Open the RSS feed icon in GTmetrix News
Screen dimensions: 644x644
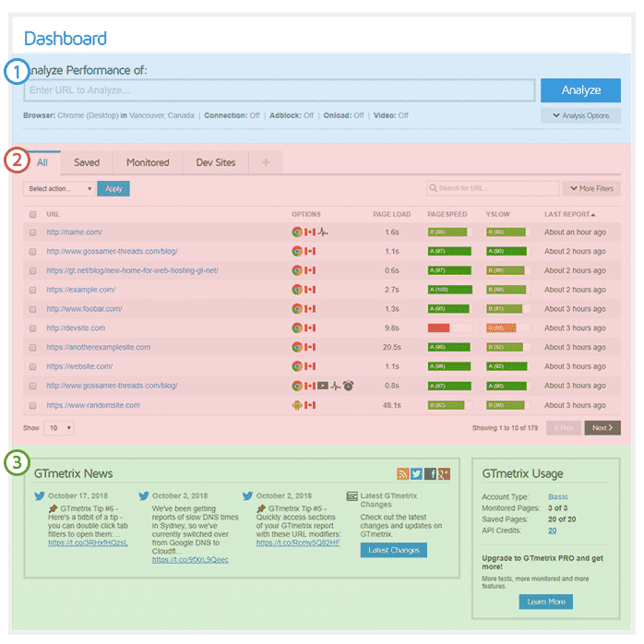(402, 473)
